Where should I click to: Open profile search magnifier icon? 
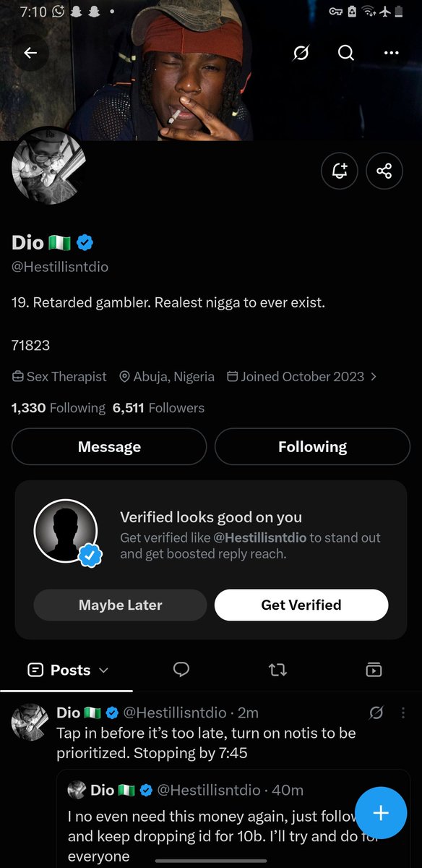pyautogui.click(x=346, y=53)
